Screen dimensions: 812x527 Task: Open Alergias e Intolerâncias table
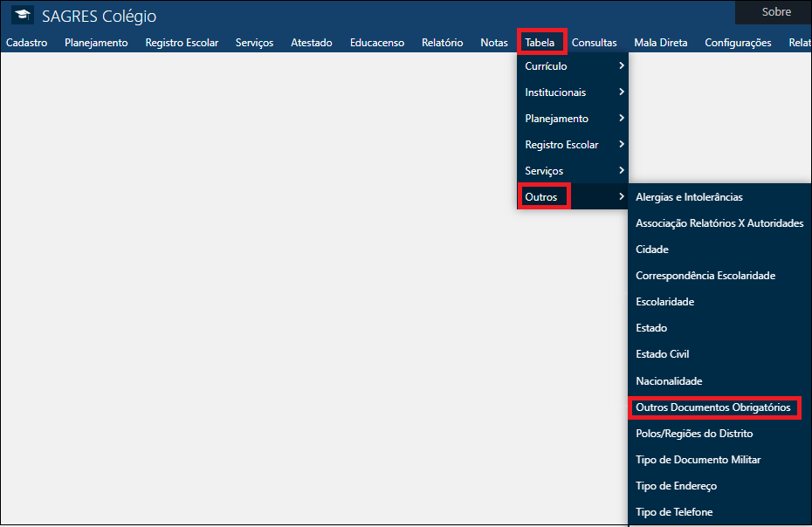click(x=689, y=196)
